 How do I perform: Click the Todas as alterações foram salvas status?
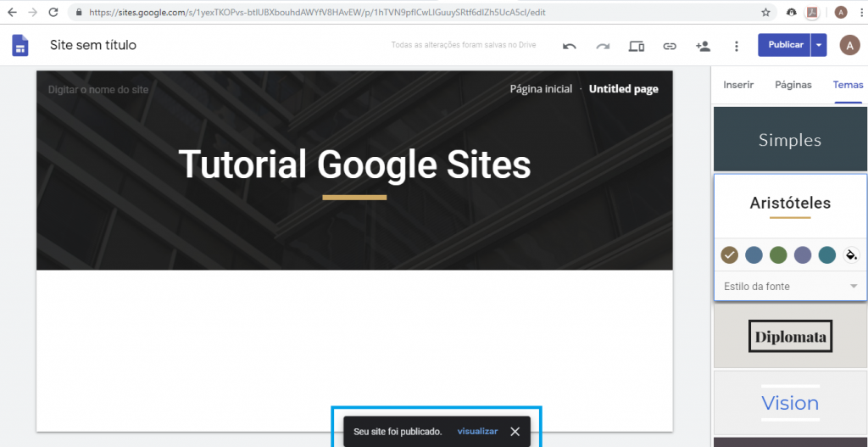coord(464,46)
